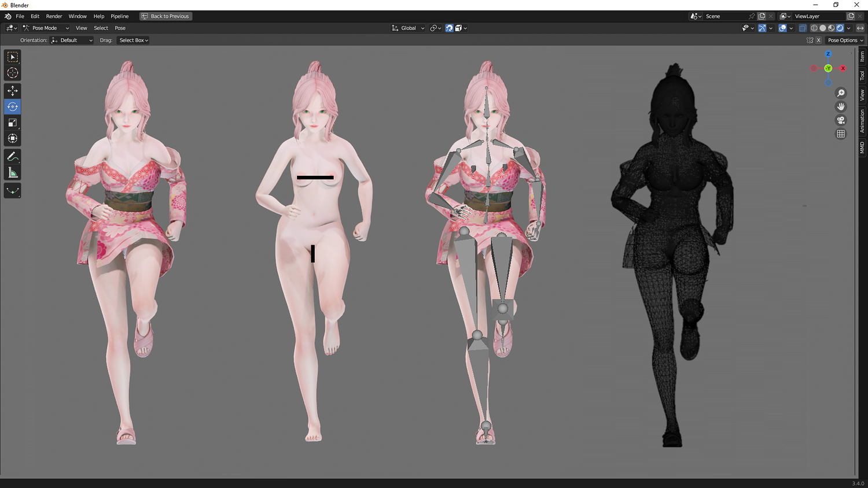
Task: Click the new scene icon
Action: pyautogui.click(x=762, y=16)
